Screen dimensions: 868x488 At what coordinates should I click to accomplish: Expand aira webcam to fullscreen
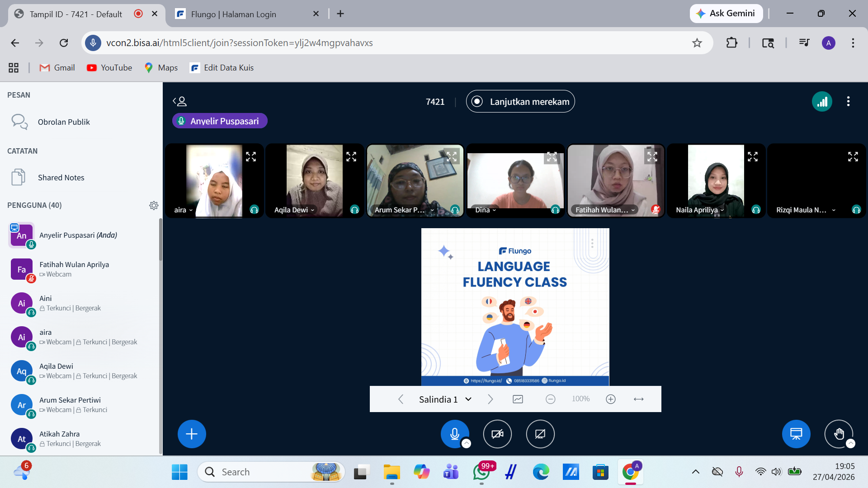(x=251, y=157)
